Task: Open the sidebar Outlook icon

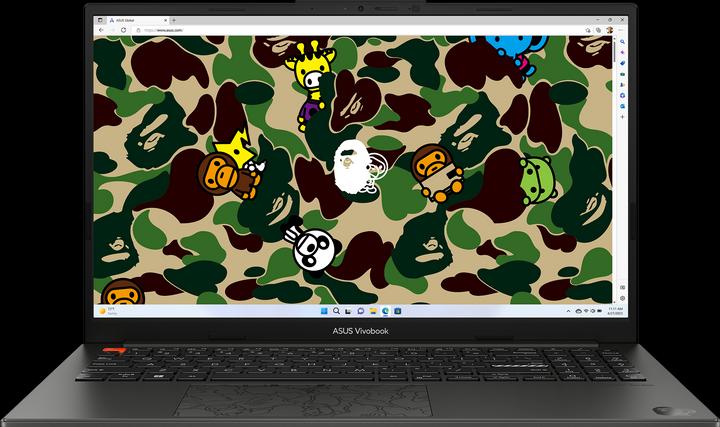Action: [623, 106]
